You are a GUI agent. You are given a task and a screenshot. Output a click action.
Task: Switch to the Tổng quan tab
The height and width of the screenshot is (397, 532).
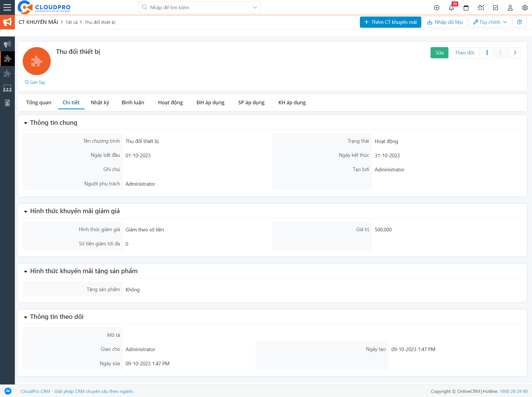[x=39, y=103]
